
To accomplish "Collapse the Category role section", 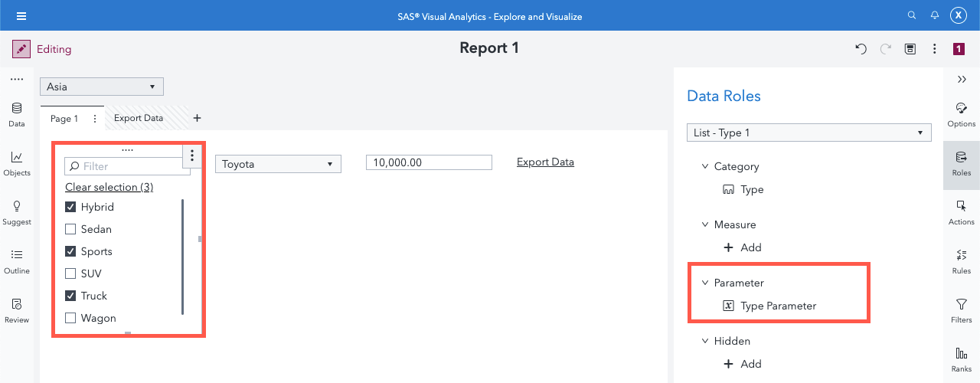I will [x=705, y=166].
